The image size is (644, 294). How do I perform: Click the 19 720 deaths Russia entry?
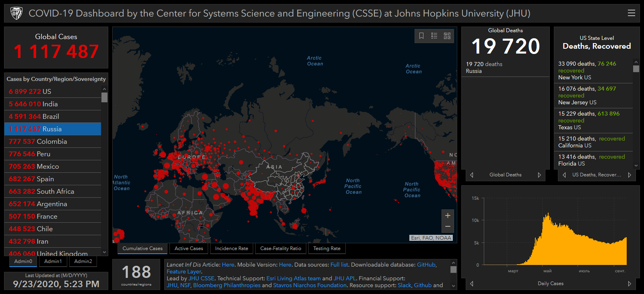coord(505,67)
